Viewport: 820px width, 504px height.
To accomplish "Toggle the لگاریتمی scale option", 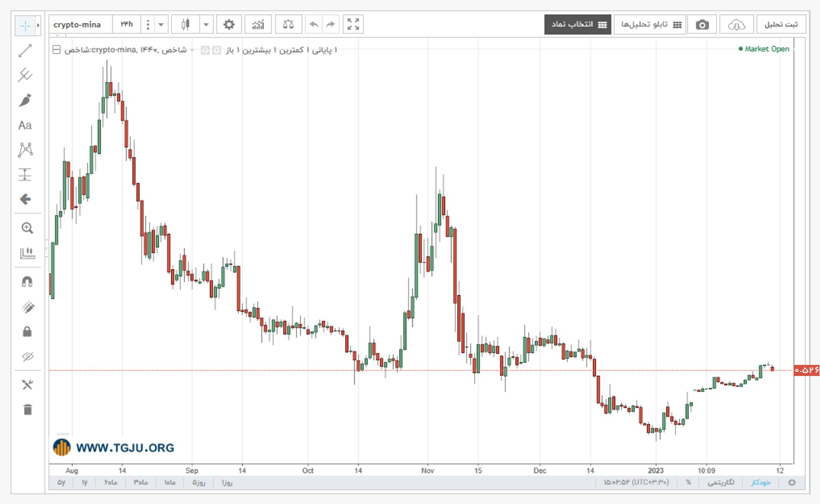I will coord(721,482).
